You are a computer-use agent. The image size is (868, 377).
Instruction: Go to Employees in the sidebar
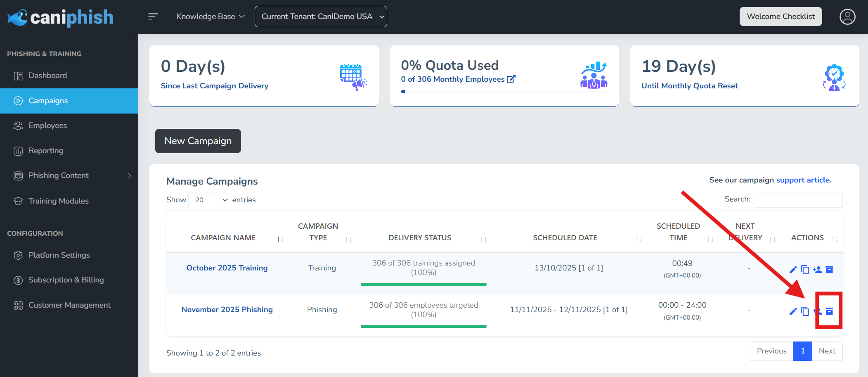[x=47, y=126]
